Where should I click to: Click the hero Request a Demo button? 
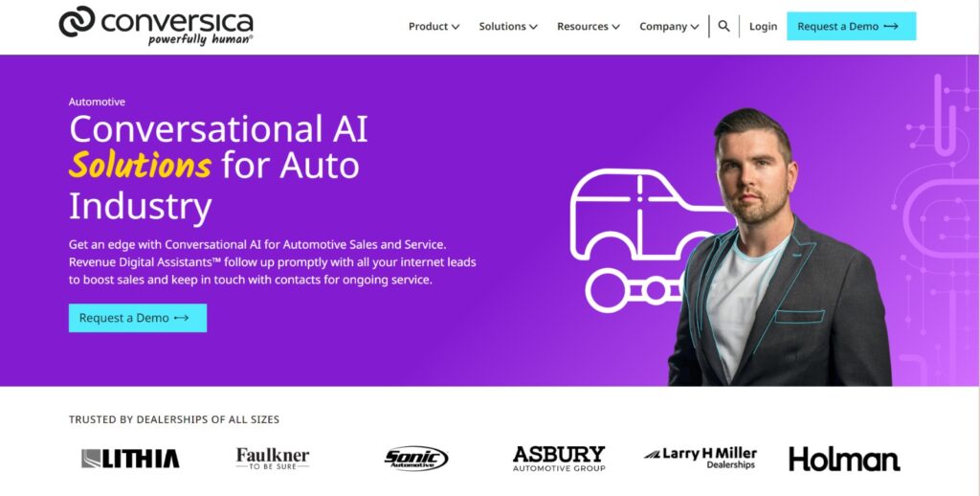tap(138, 318)
